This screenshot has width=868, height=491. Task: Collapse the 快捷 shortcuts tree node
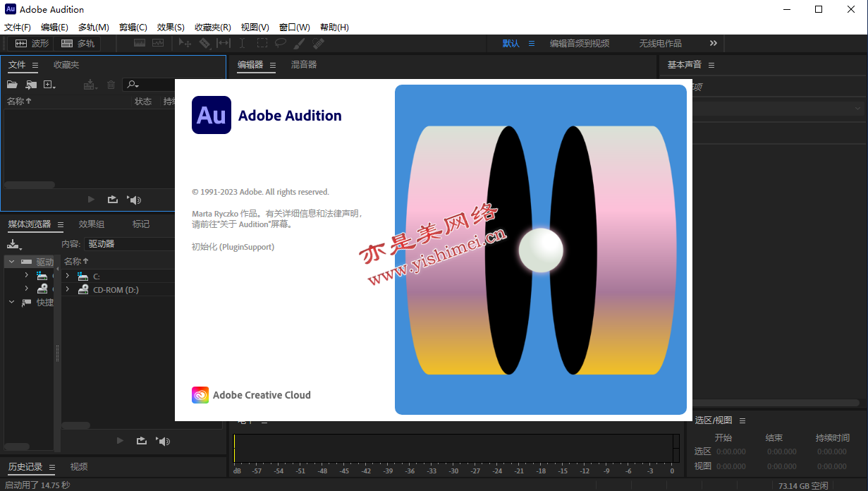[x=11, y=302]
